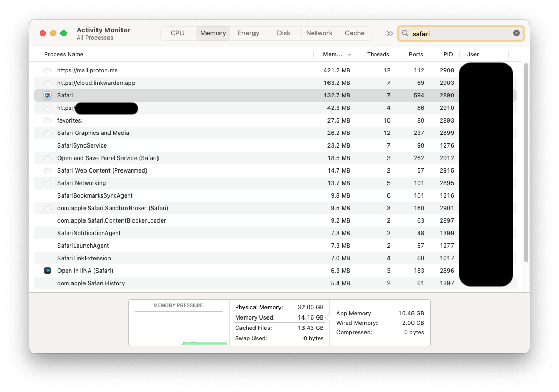Viewport: 559px width, 392px height.
Task: Select the SafariSyncService process row
Action: pyautogui.click(x=156, y=145)
